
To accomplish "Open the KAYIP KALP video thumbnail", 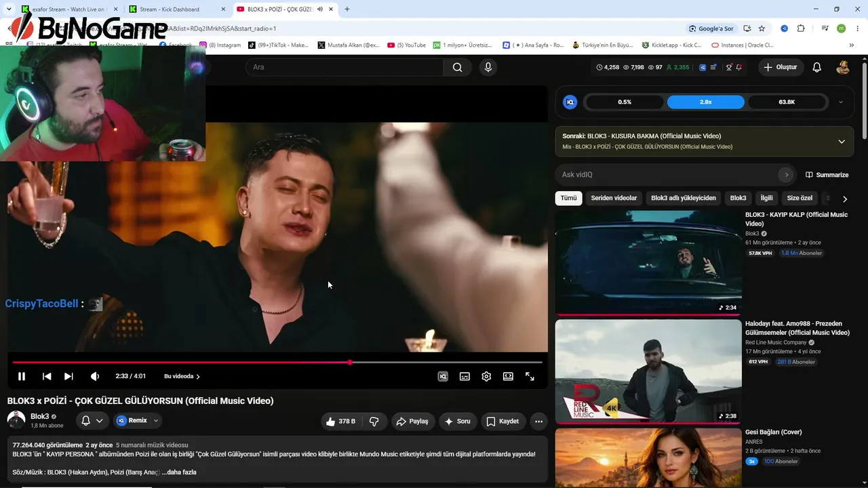I will [648, 262].
